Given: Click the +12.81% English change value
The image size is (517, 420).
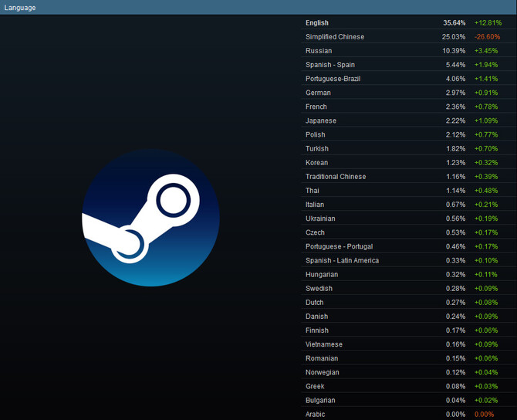Looking at the screenshot, I should pyautogui.click(x=488, y=22).
